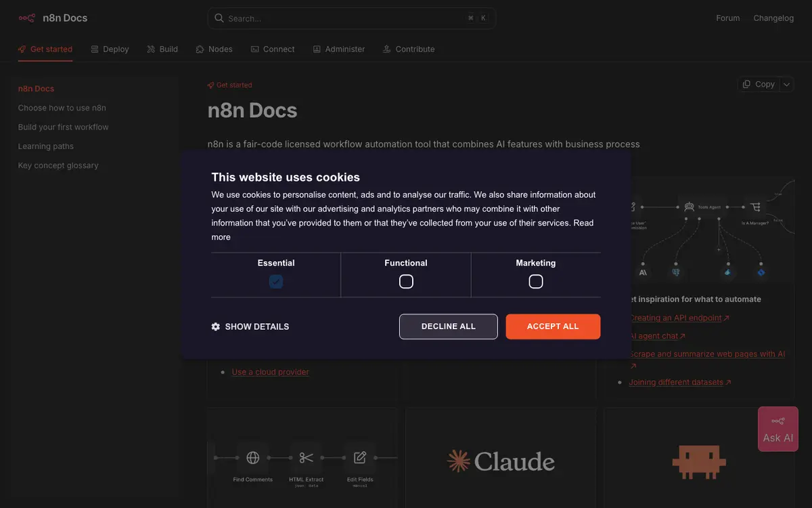Click the Administer tab icon
812x508 pixels.
317,49
